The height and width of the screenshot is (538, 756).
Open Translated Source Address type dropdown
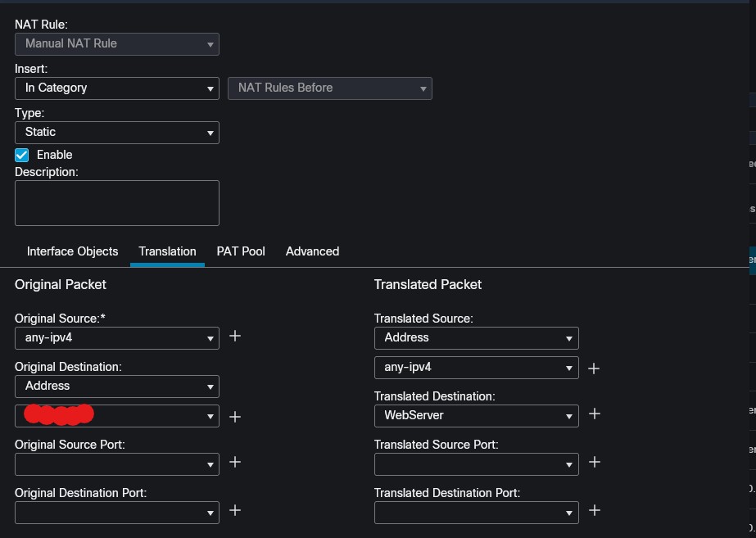tap(476, 337)
